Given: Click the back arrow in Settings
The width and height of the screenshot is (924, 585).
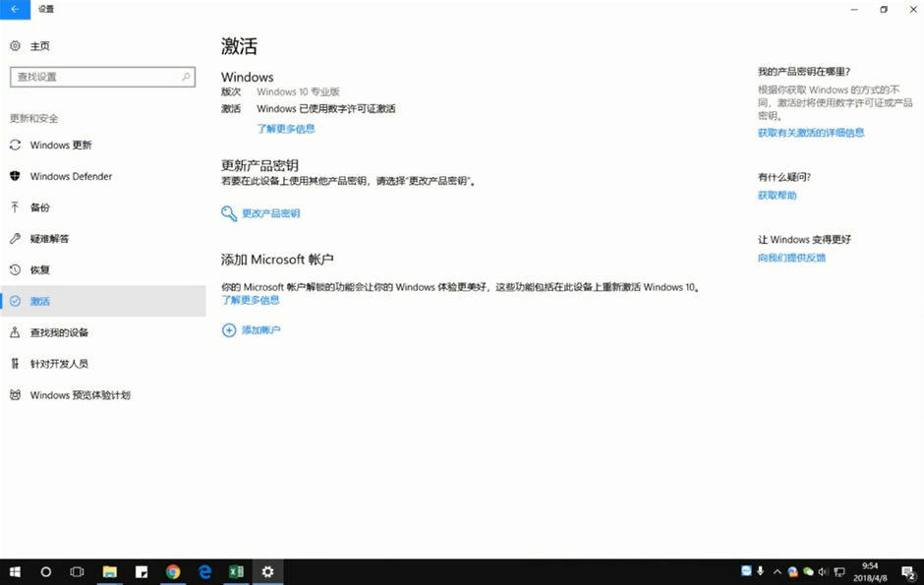Looking at the screenshot, I should coord(15,10).
